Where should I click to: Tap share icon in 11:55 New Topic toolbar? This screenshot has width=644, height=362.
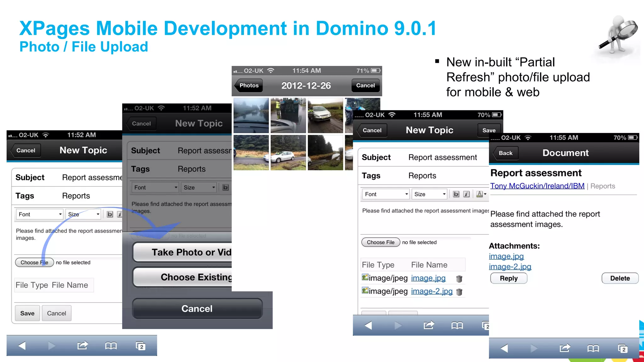[429, 325]
